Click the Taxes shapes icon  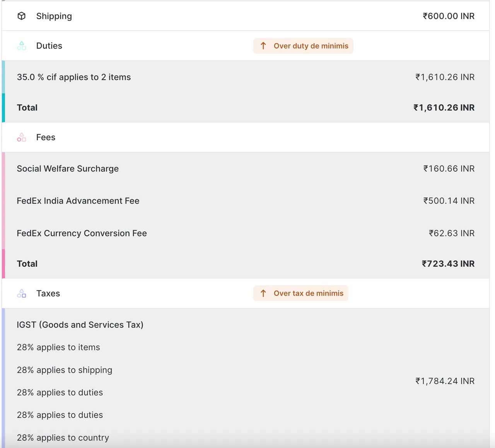pyautogui.click(x=21, y=293)
